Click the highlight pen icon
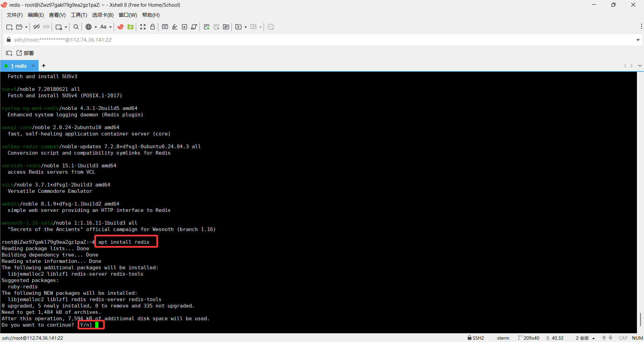This screenshot has height=342, width=644. point(175,27)
